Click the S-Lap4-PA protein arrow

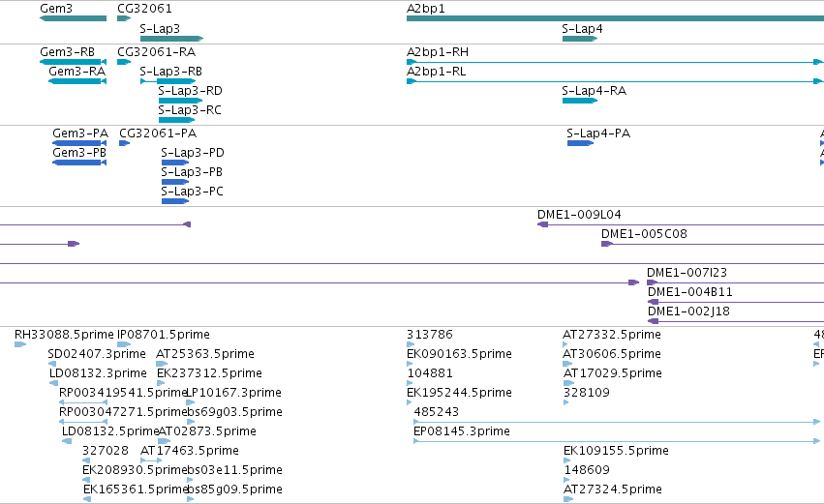tap(581, 143)
